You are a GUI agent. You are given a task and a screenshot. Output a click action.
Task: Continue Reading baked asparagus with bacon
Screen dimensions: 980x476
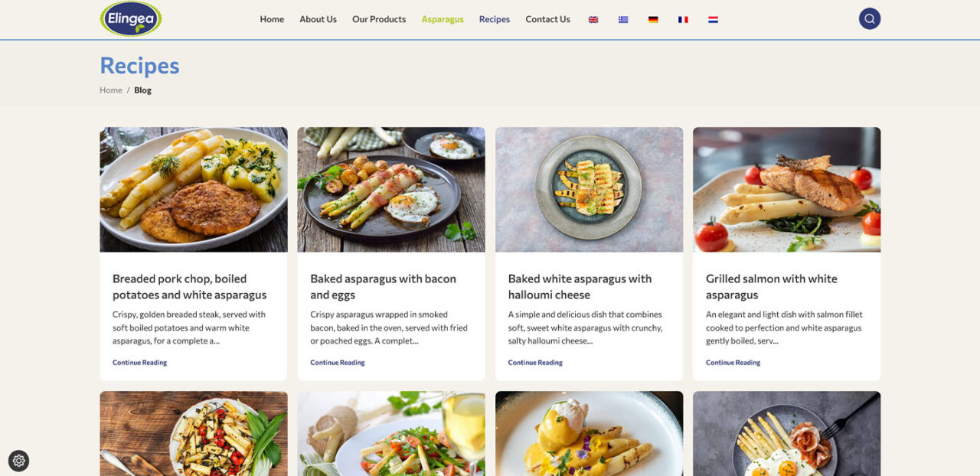pos(338,363)
